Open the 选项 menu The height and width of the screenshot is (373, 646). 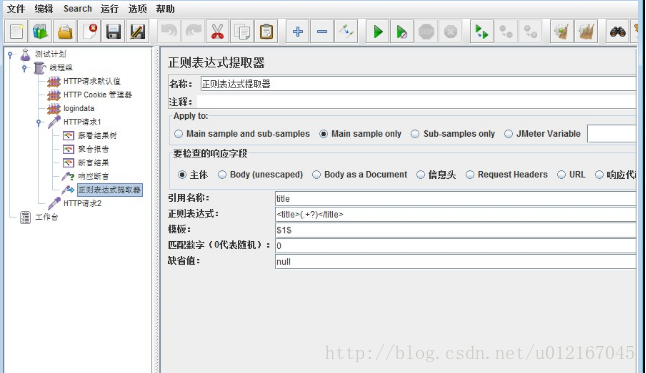(137, 9)
